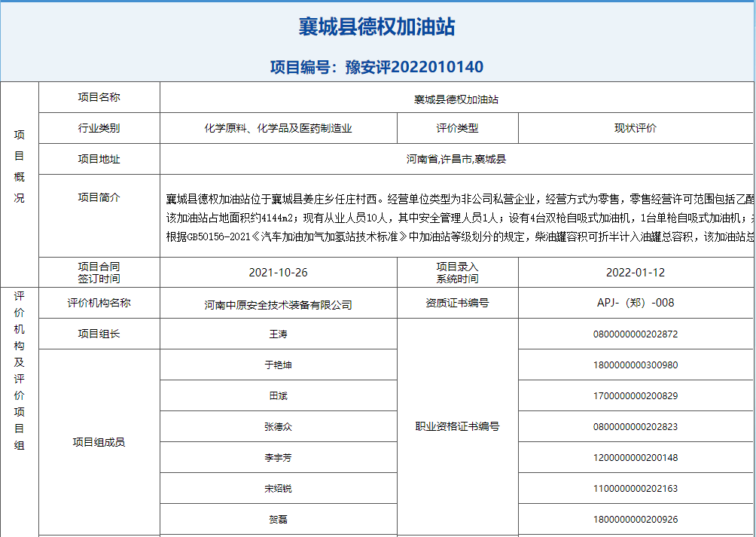The image size is (756, 537).
Task: Select member name 张德众
Action: [x=278, y=426]
